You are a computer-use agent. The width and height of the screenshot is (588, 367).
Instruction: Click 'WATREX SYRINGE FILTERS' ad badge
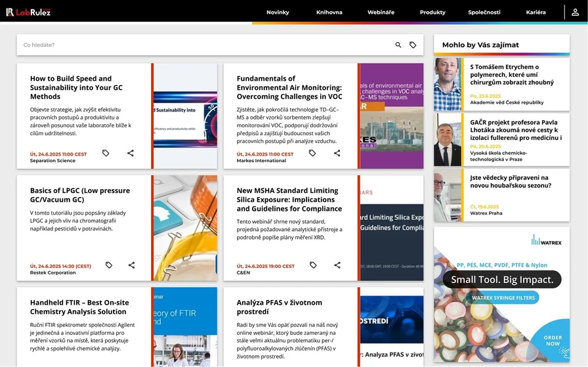coord(503,297)
